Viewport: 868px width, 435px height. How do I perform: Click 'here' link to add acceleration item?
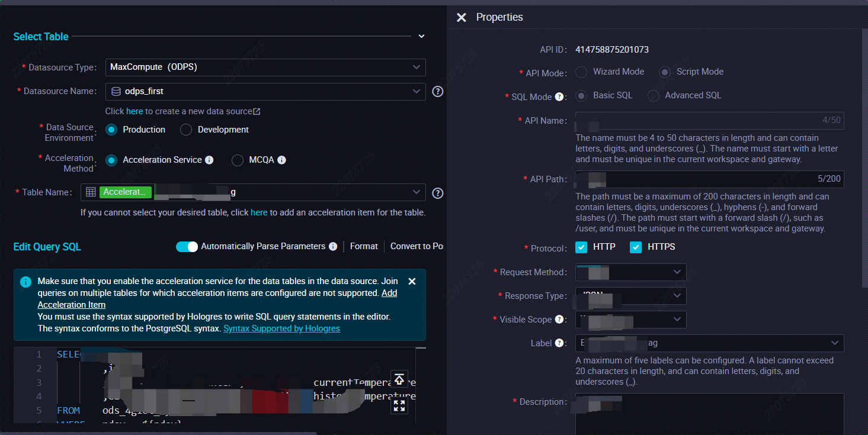[259, 212]
